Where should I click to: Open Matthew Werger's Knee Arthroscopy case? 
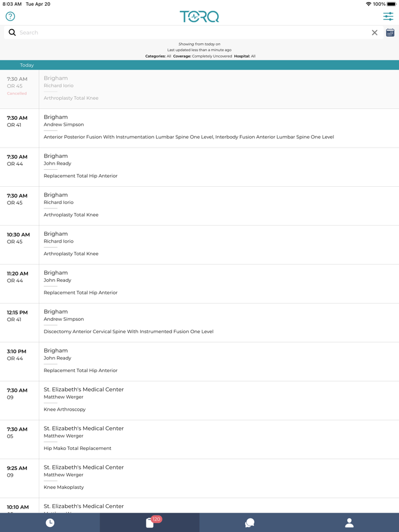[199, 400]
